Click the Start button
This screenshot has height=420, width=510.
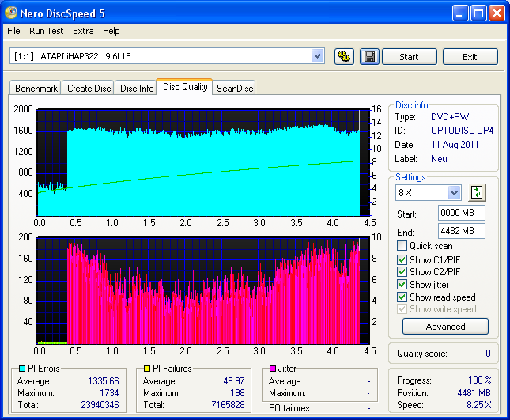pos(409,57)
